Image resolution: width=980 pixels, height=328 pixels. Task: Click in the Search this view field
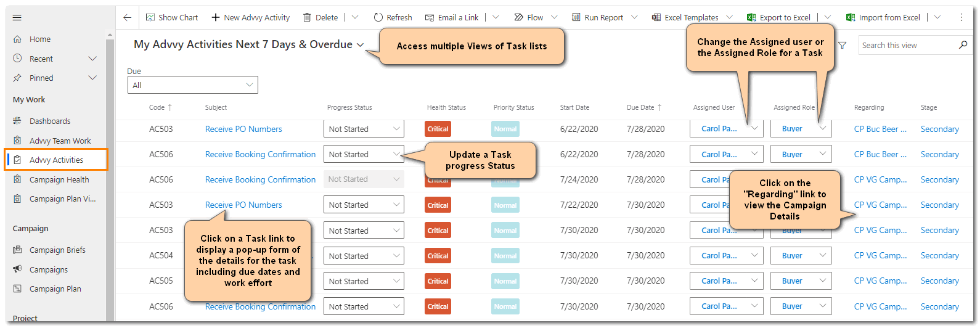(906, 45)
